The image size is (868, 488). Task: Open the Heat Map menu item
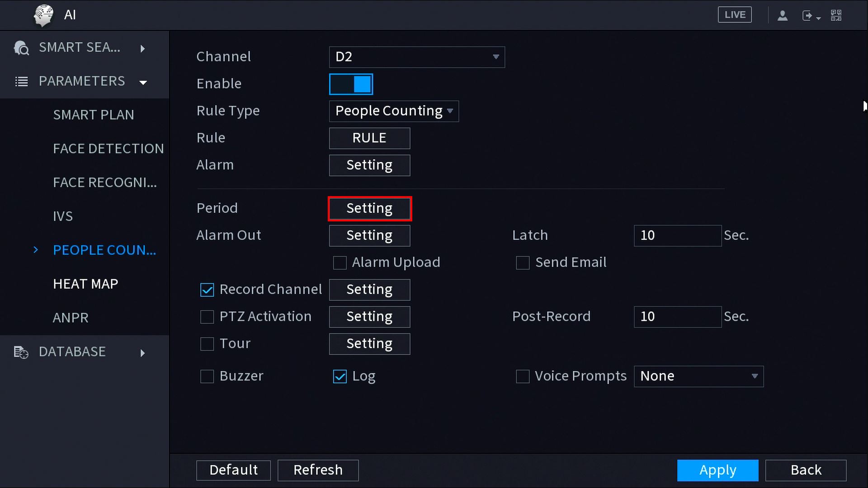[x=85, y=284]
